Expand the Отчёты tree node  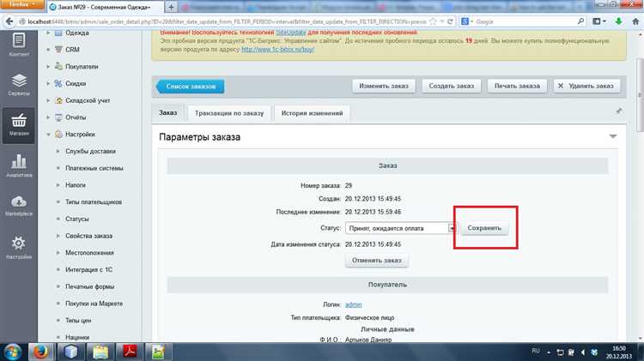click(48, 117)
